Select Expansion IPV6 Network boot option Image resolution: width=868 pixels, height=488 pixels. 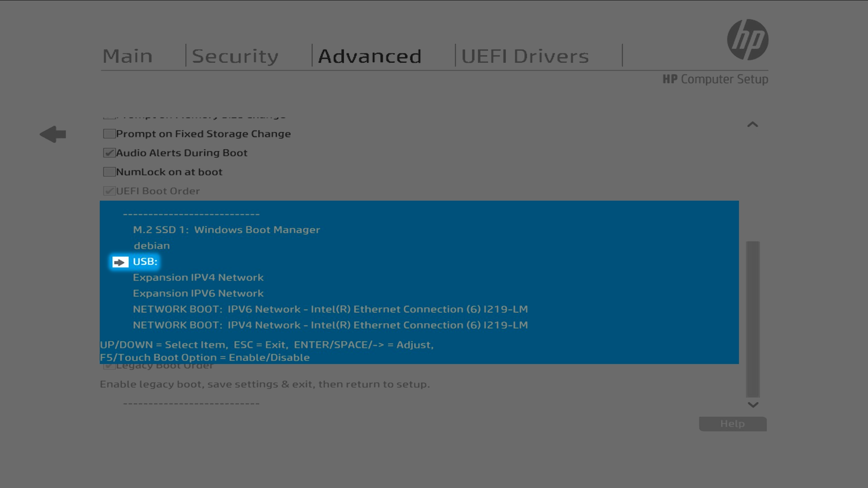[198, 293]
